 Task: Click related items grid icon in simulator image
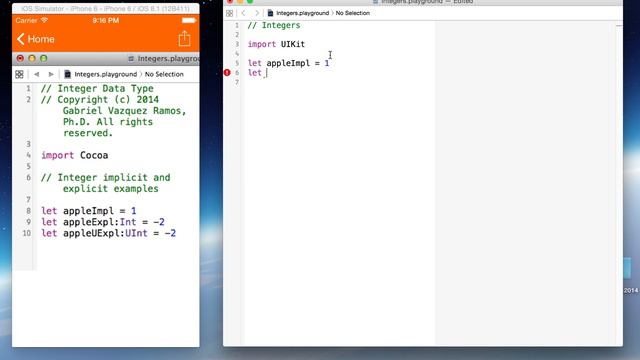point(19,74)
